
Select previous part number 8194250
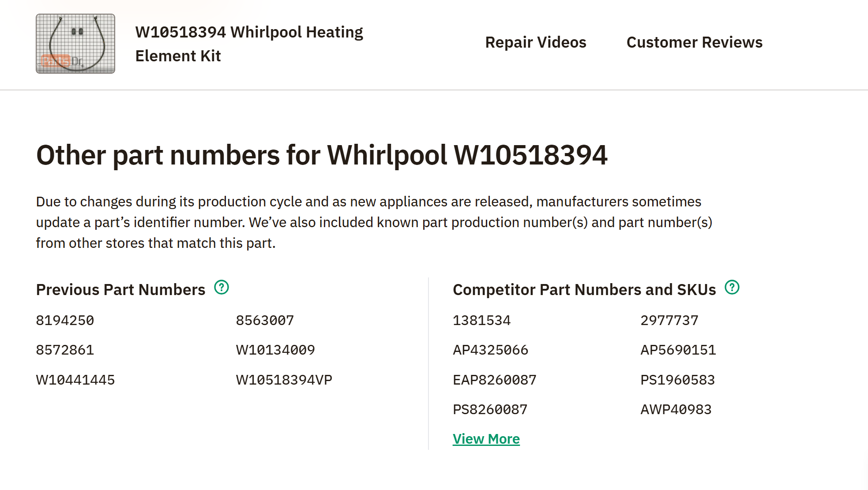pos(65,321)
